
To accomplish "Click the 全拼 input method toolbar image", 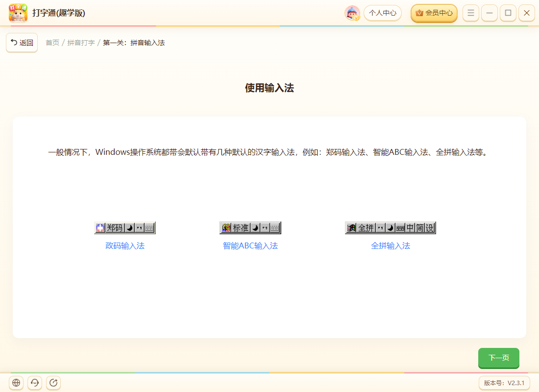I will point(391,228).
